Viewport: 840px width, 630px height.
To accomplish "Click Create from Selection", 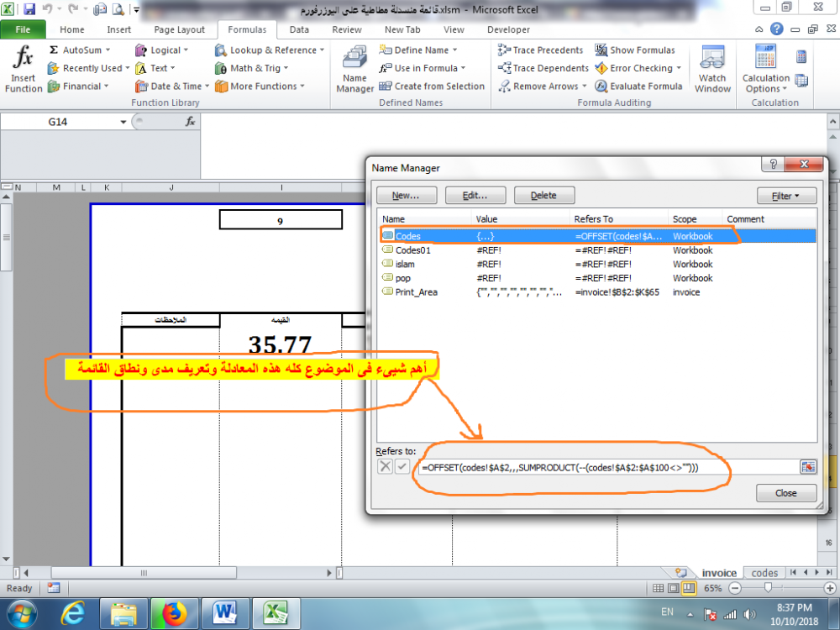I will (x=432, y=87).
